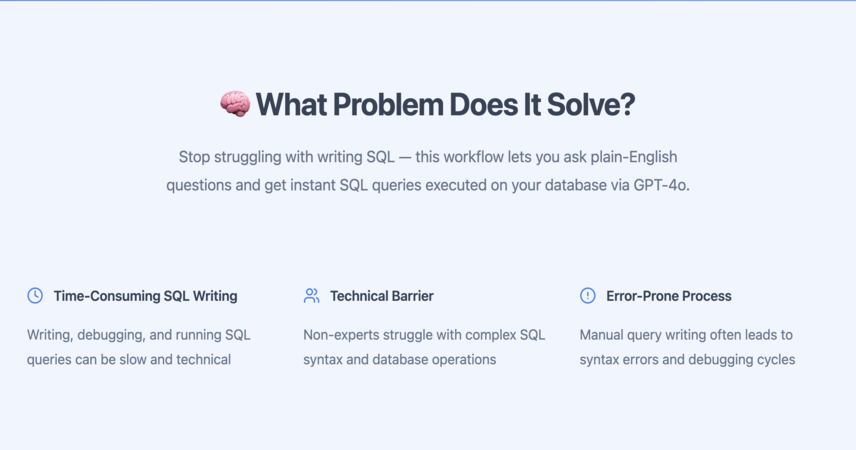Click the line queries can be slow and technical
856x450 pixels.
129,360
